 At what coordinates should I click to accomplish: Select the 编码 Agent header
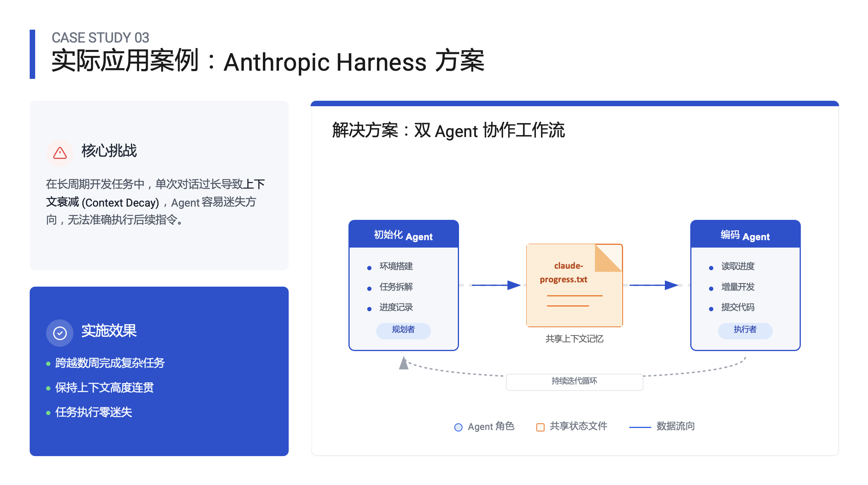(745, 235)
